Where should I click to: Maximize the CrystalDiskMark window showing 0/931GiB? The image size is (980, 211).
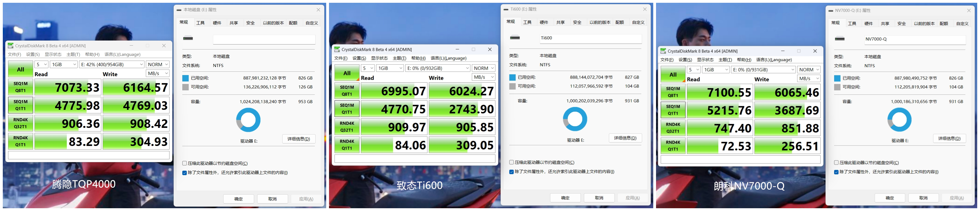pos(799,51)
